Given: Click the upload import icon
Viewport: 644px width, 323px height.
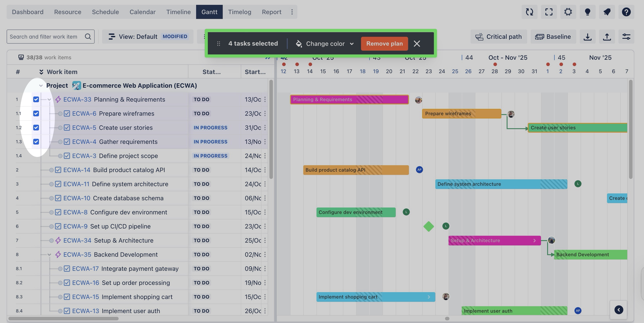Looking at the screenshot, I should click(607, 37).
